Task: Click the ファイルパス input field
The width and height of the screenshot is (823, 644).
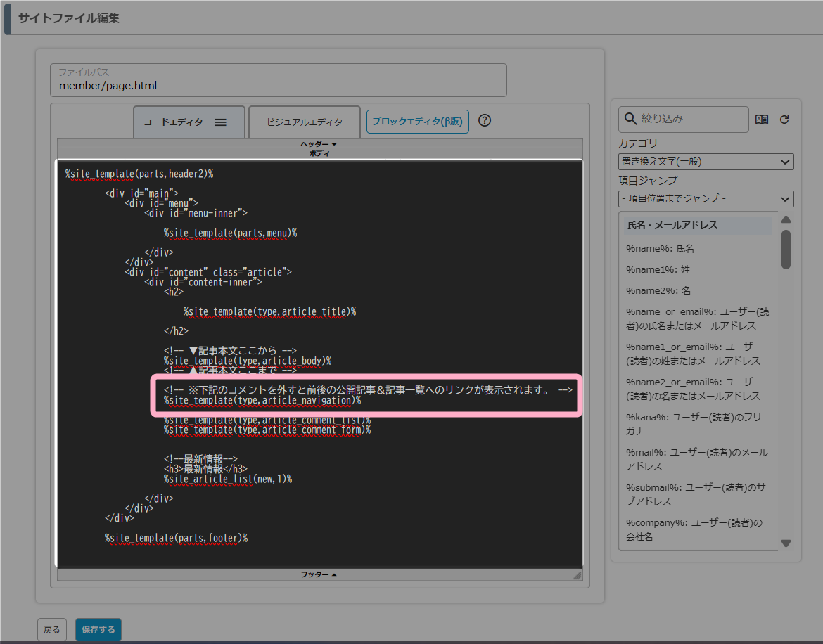Action: pyautogui.click(x=279, y=86)
